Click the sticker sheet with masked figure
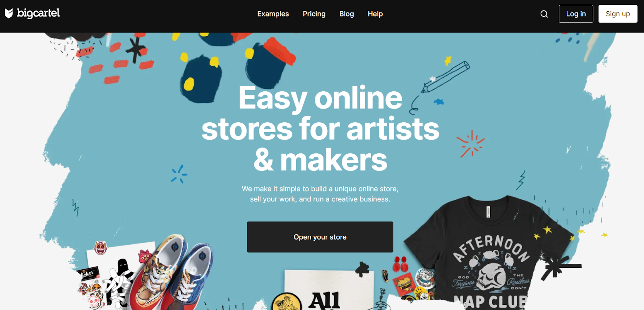 tap(117, 275)
